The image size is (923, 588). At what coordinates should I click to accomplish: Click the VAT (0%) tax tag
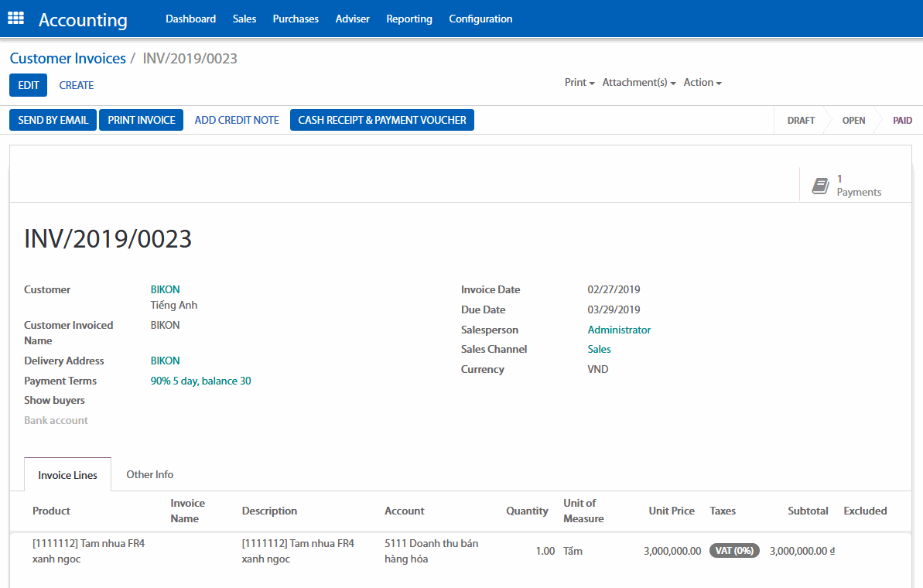click(x=734, y=551)
